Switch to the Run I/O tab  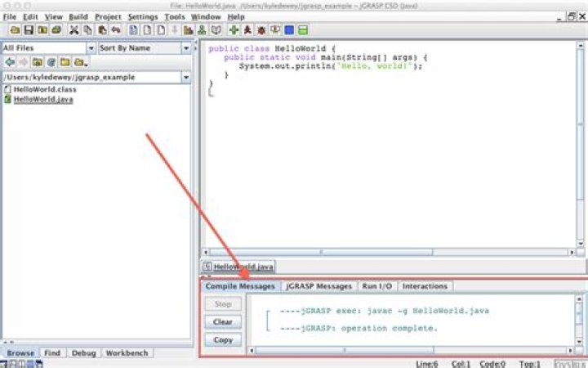click(376, 286)
